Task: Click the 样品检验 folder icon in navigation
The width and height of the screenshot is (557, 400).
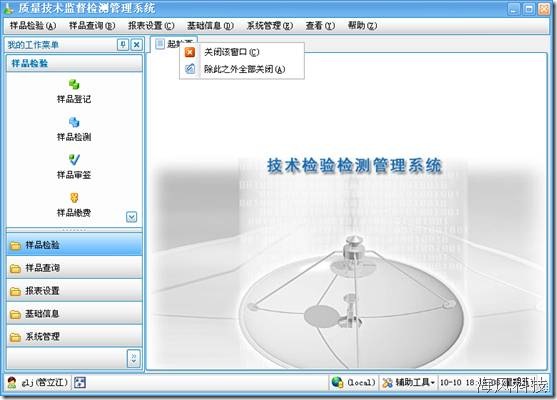Action: tap(15, 245)
